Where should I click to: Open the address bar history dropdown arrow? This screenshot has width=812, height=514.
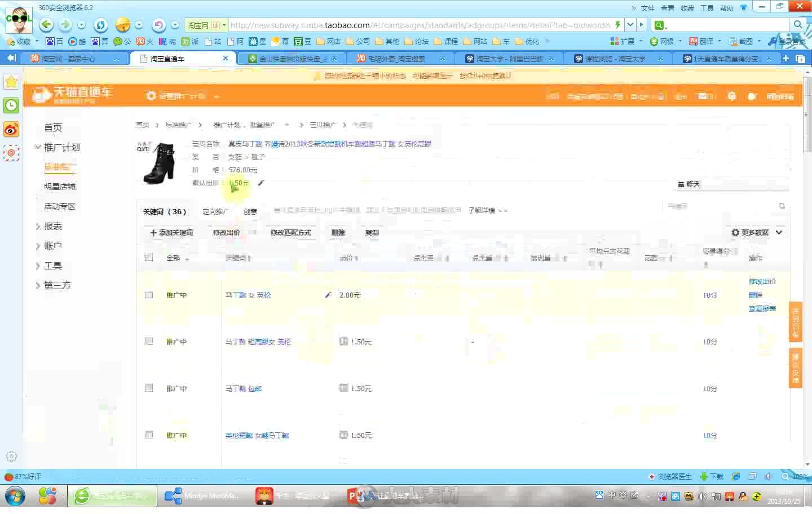tap(630, 25)
